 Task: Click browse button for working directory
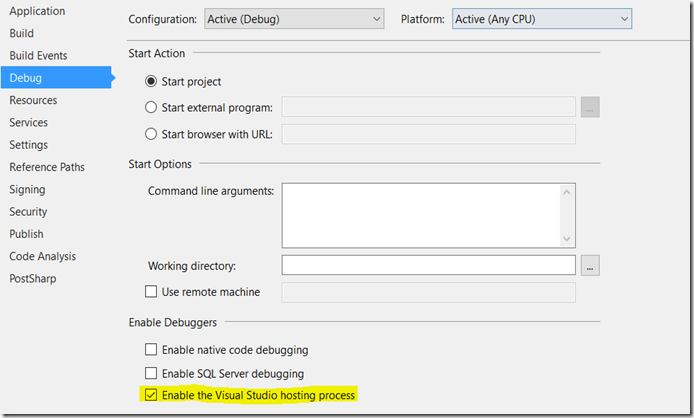590,266
